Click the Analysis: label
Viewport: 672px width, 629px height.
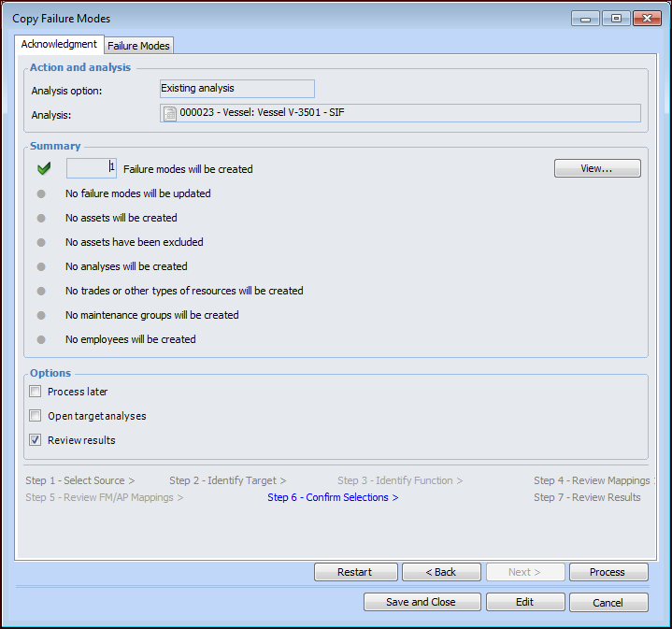click(51, 115)
